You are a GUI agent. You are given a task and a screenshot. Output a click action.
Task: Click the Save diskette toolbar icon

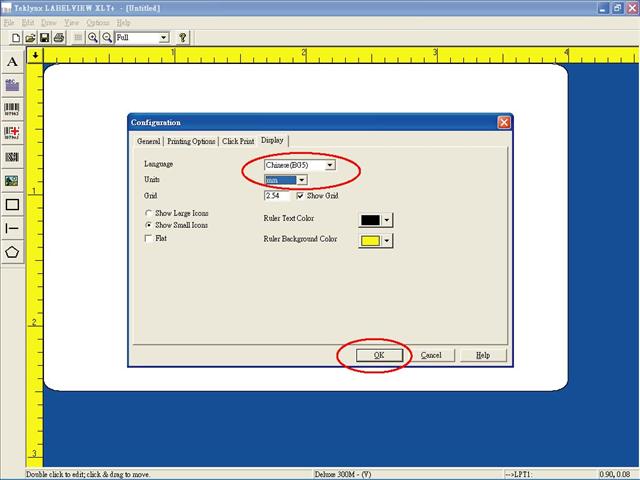click(x=44, y=38)
